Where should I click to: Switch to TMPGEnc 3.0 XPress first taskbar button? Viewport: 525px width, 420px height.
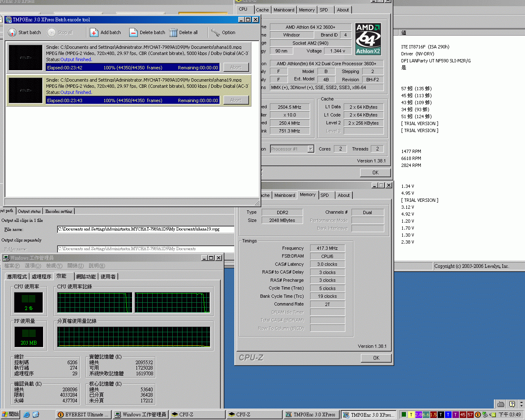(311, 415)
